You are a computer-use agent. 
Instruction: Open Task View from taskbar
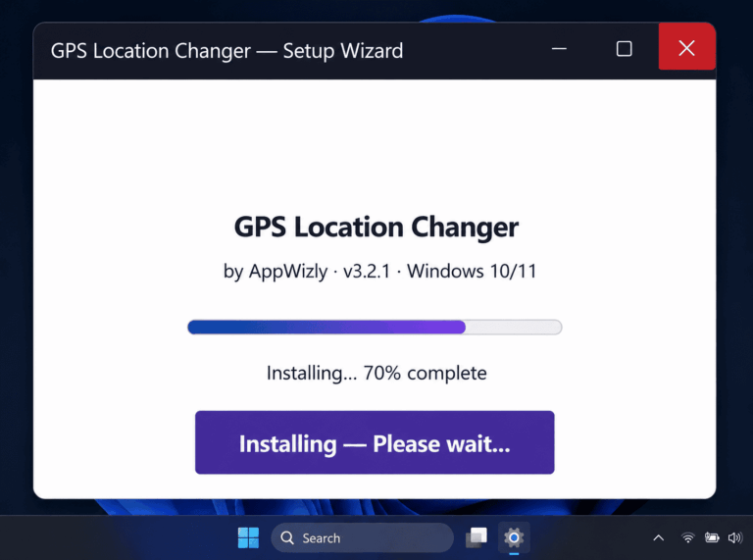pos(477,537)
